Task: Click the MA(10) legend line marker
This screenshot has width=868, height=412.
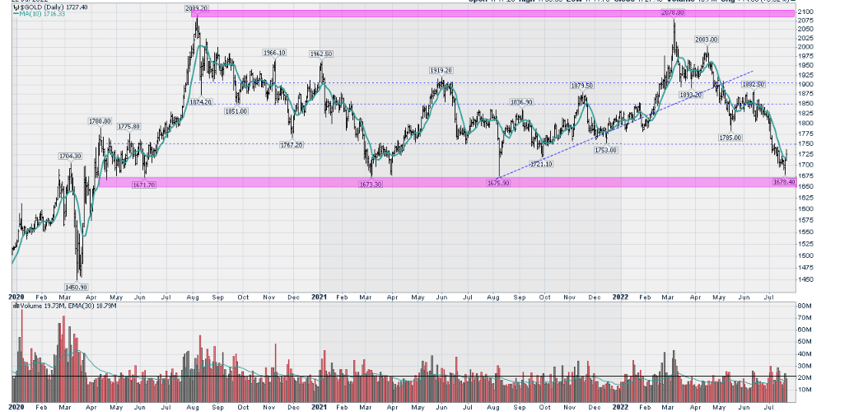Action: click(x=15, y=14)
